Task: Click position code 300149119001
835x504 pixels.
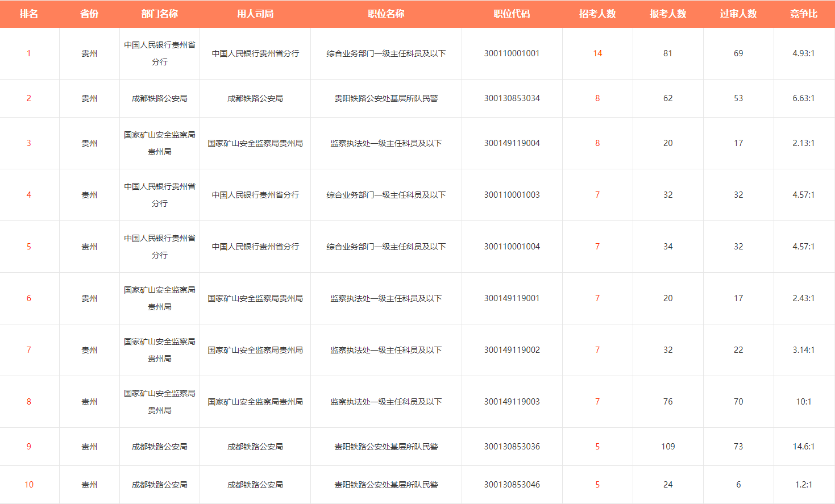Action: (x=512, y=298)
